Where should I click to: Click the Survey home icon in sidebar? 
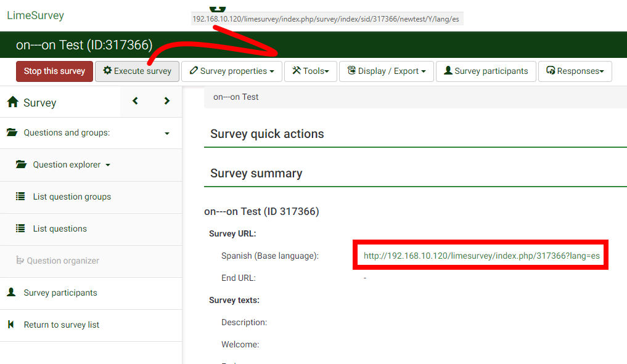point(12,103)
